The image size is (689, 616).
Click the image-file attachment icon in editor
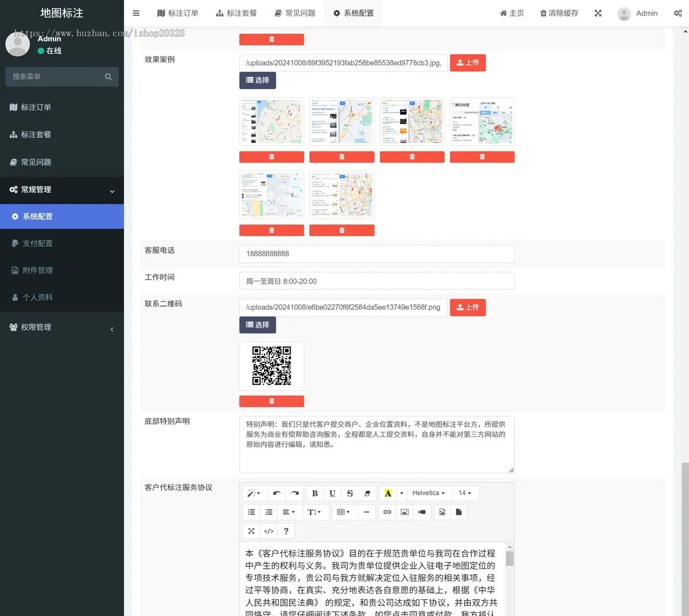(x=442, y=512)
